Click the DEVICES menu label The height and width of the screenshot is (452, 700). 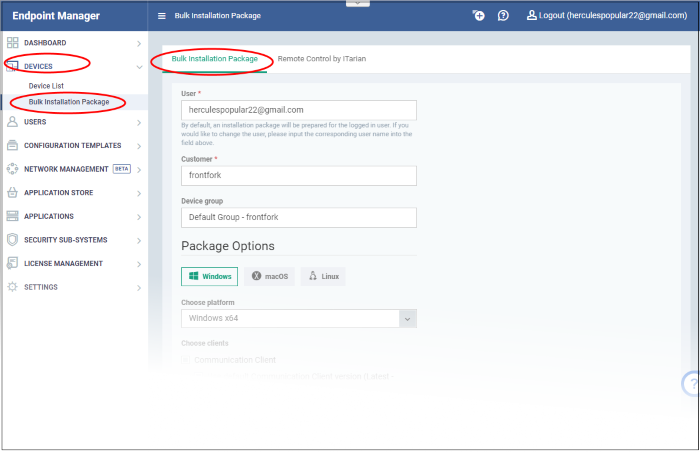tap(38, 67)
